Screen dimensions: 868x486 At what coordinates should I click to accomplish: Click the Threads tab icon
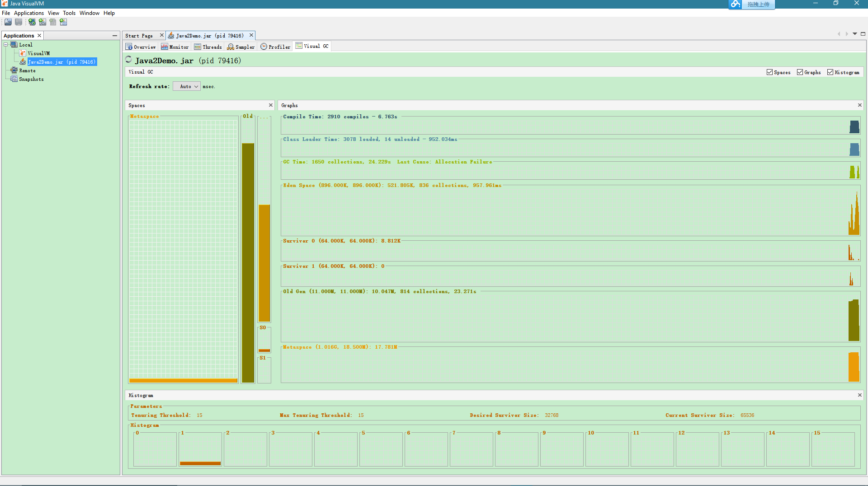(x=198, y=47)
